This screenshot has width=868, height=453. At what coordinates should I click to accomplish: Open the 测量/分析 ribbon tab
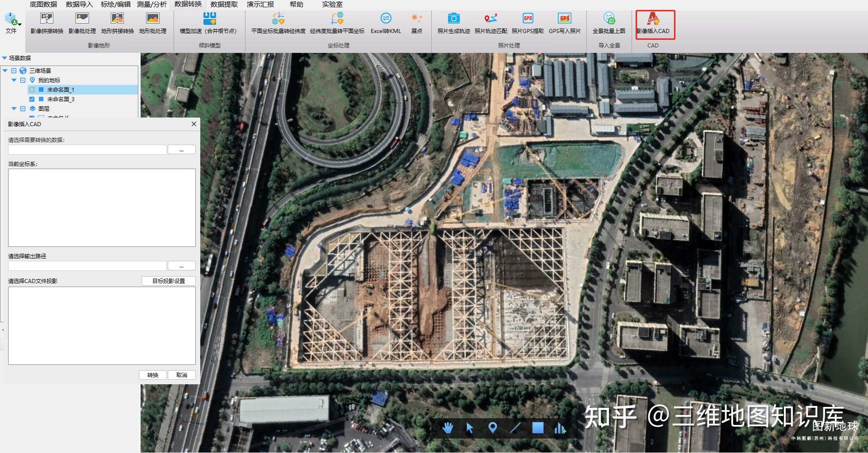click(x=151, y=5)
